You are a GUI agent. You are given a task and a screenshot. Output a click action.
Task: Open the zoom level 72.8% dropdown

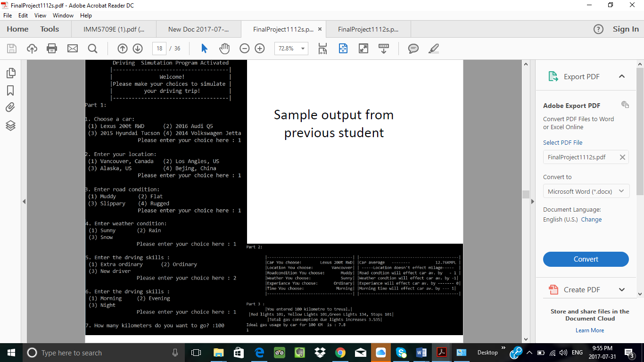tap(302, 49)
